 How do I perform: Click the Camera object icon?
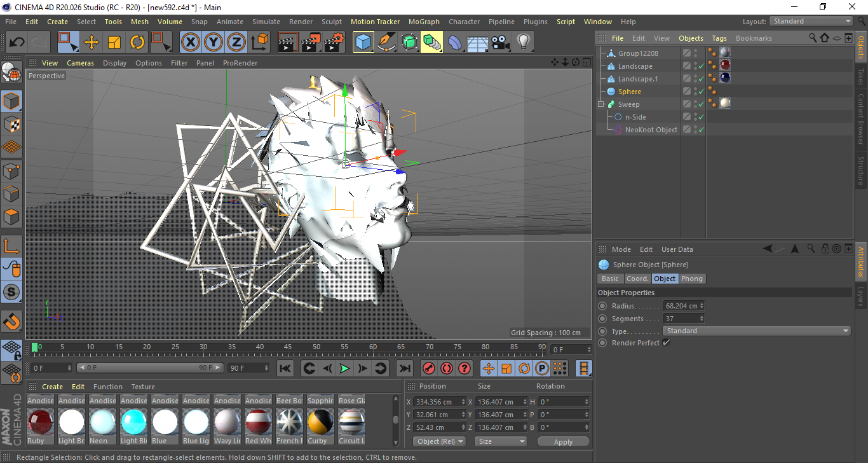[x=500, y=43]
